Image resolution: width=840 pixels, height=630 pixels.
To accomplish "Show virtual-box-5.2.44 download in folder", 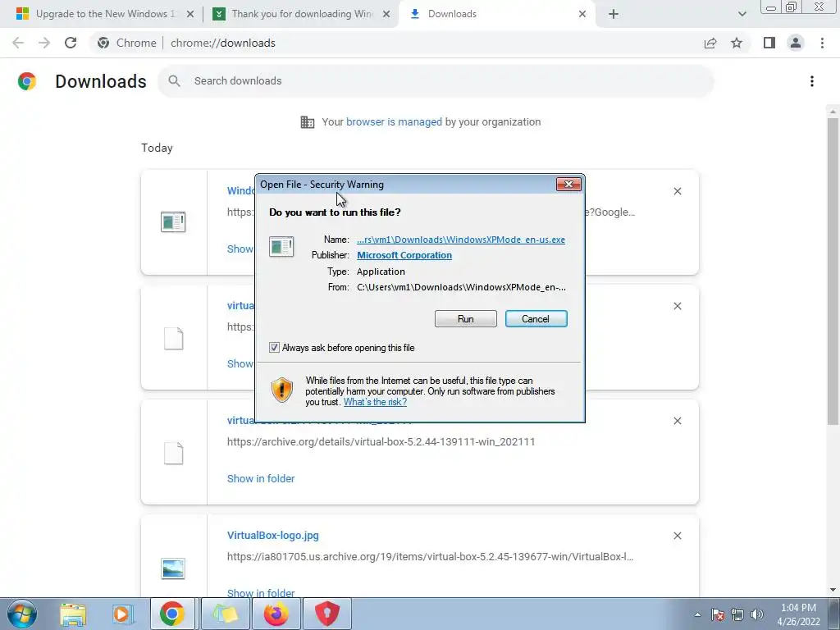I will [x=261, y=478].
